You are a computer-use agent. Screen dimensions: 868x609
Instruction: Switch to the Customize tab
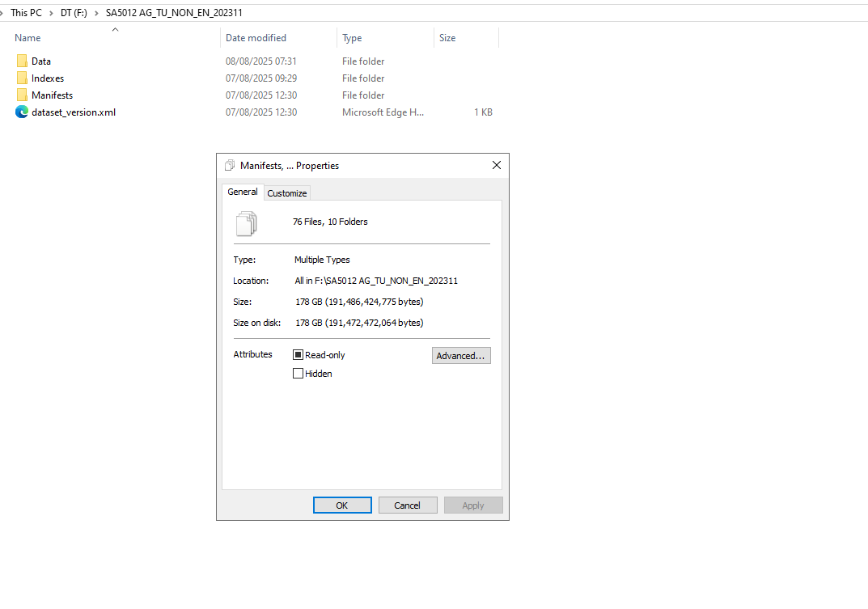point(286,193)
